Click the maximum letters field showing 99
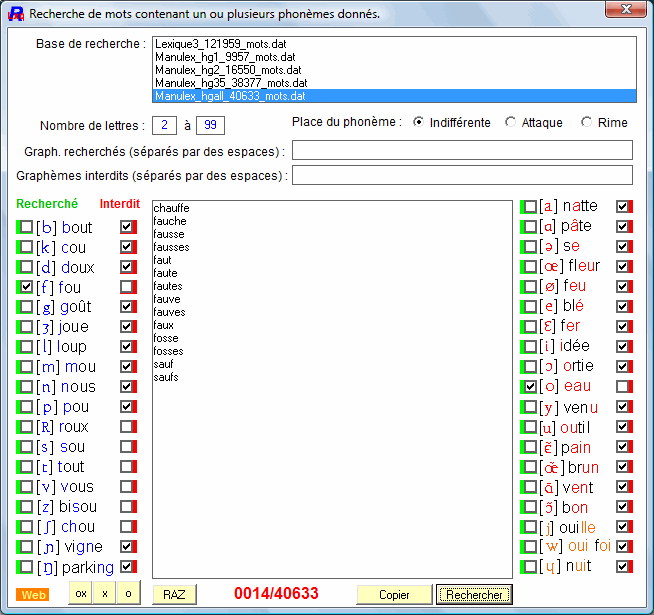Screen dimensions: 654x615 pos(210,125)
